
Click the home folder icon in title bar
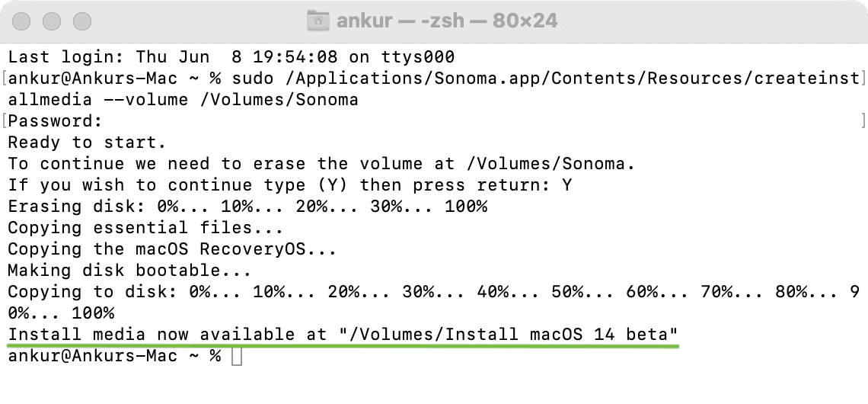318,21
